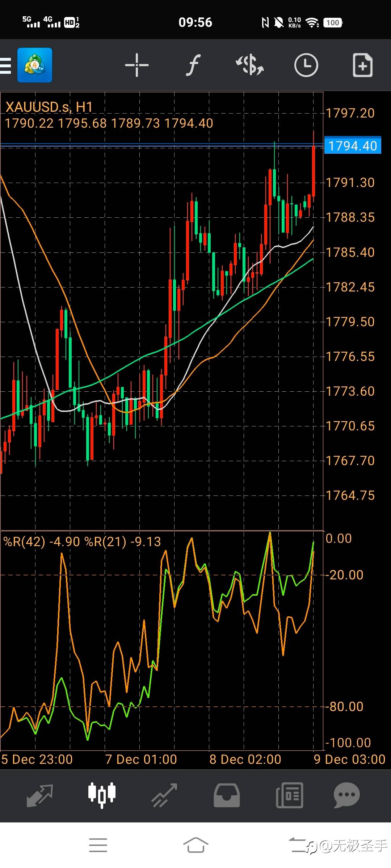This screenshot has width=391, height=868.
Task: Tap the muted bell status icon
Action: coord(279,23)
